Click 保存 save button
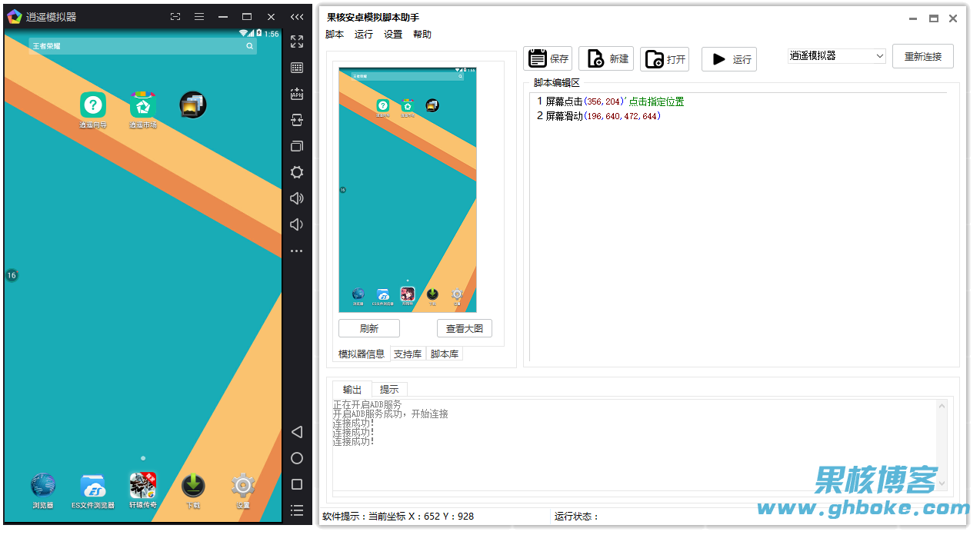The image size is (980, 535). click(548, 59)
